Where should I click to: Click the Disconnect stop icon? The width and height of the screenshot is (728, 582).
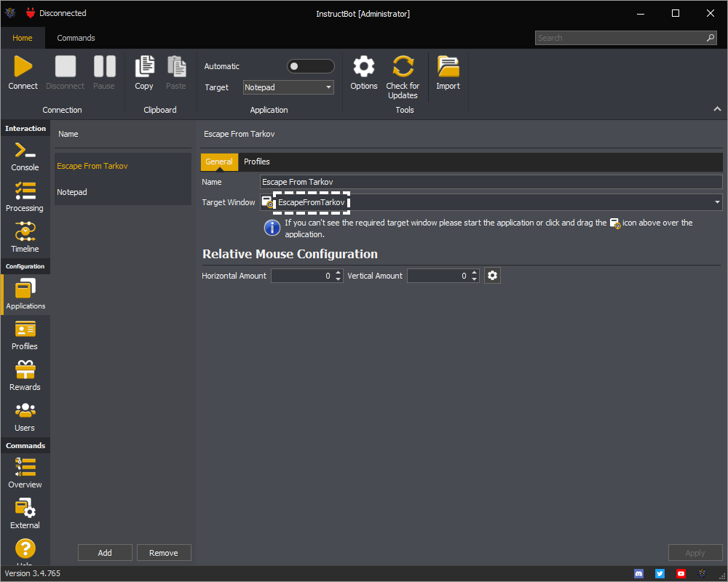[x=65, y=66]
